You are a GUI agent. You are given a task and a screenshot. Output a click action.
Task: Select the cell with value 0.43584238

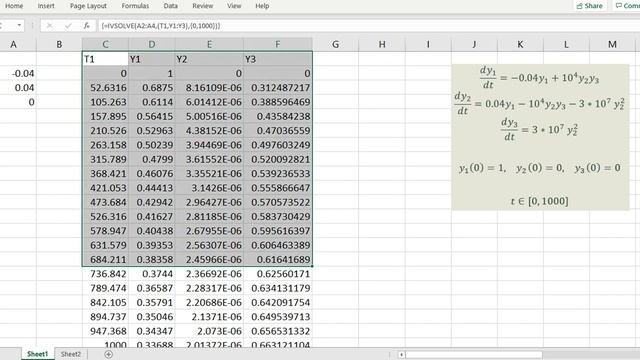278,116
